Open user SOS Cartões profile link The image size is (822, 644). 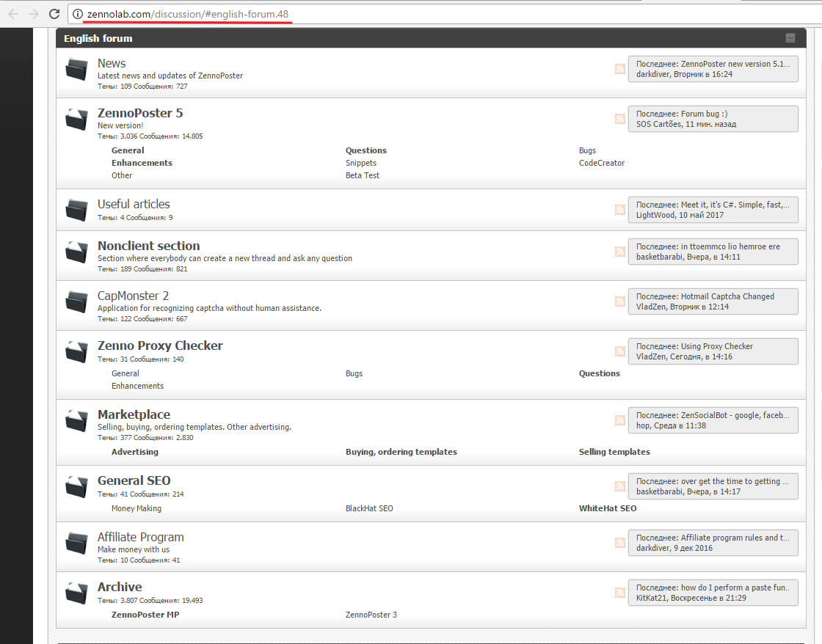tap(658, 124)
